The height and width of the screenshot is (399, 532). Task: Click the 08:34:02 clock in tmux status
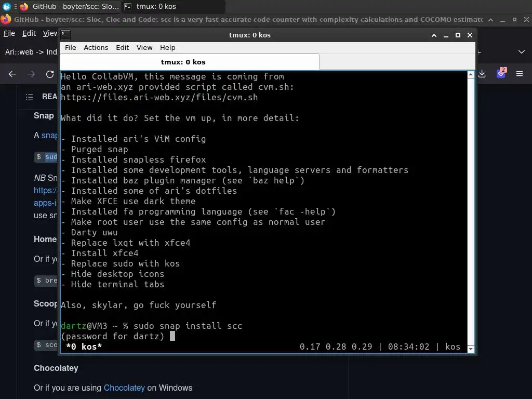(x=408, y=347)
